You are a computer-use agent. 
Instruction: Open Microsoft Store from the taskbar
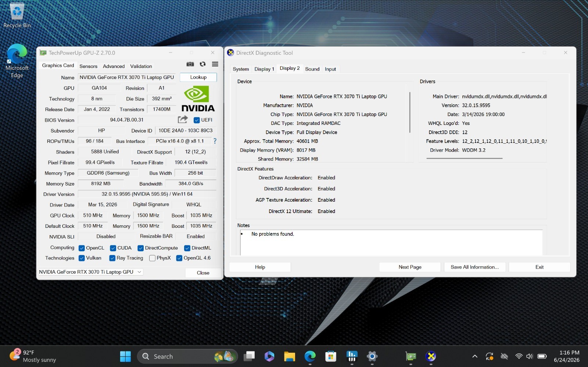[331, 356]
